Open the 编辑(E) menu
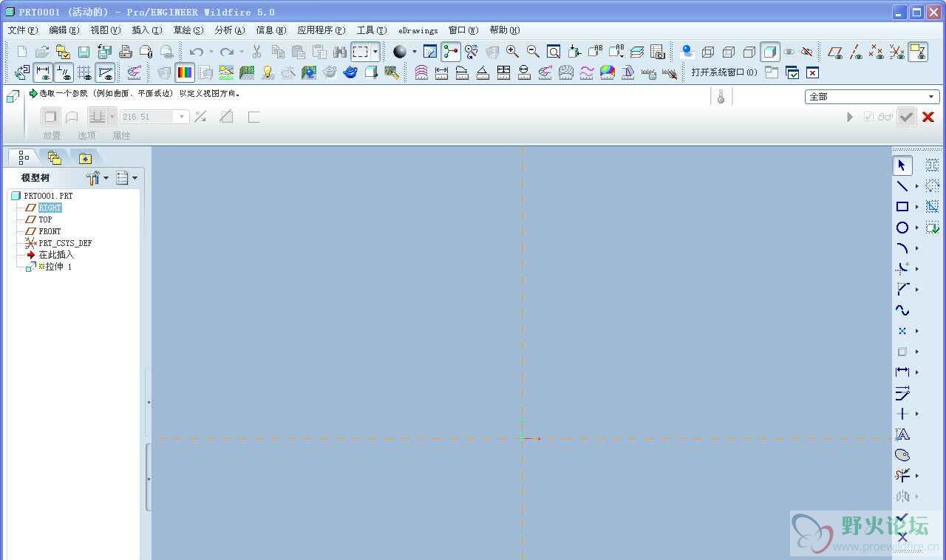The height and width of the screenshot is (560, 946). (x=64, y=30)
